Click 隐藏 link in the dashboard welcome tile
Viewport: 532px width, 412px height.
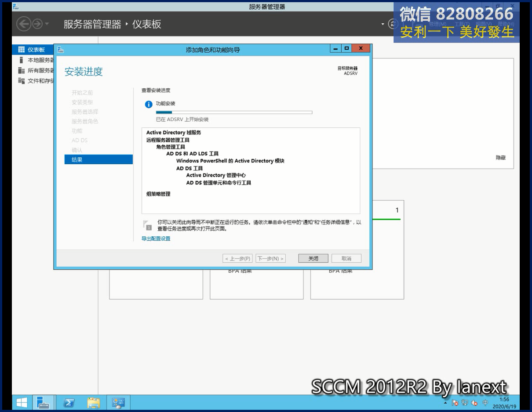(501, 158)
